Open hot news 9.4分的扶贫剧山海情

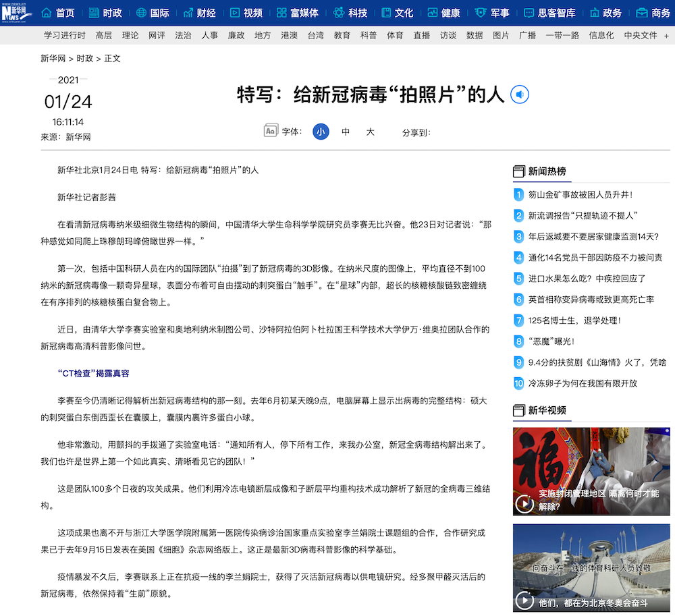click(597, 362)
